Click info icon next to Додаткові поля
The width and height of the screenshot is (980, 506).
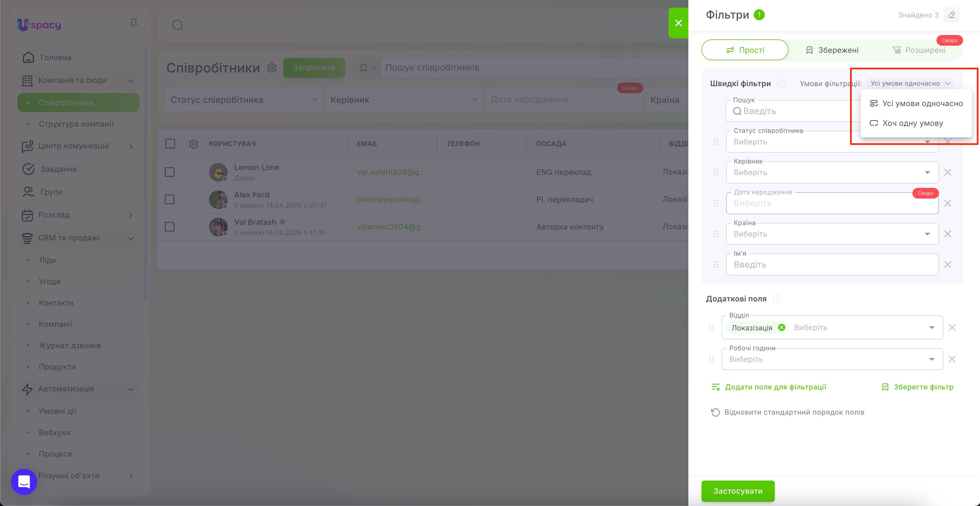pos(777,299)
